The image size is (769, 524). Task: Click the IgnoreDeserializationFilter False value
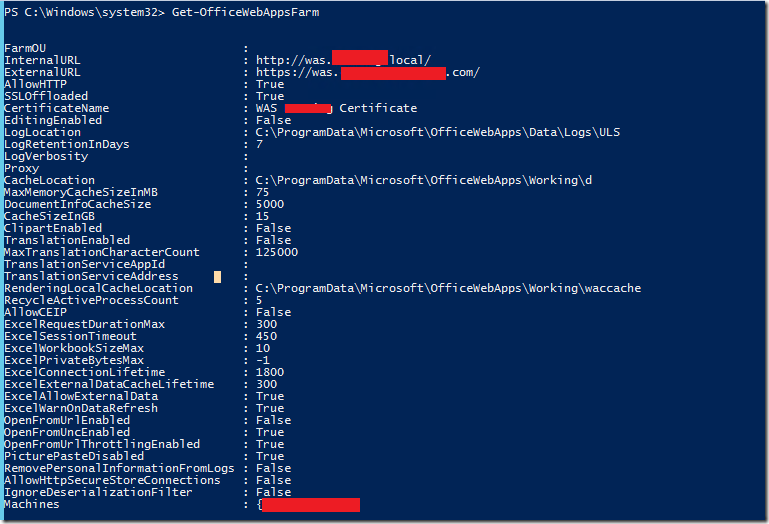point(273,492)
